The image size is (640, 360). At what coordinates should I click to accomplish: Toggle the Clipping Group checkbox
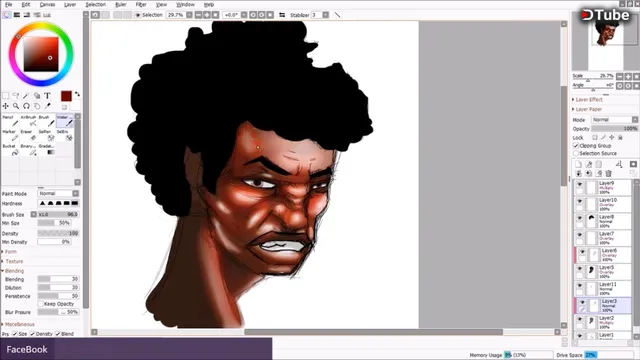(x=576, y=146)
